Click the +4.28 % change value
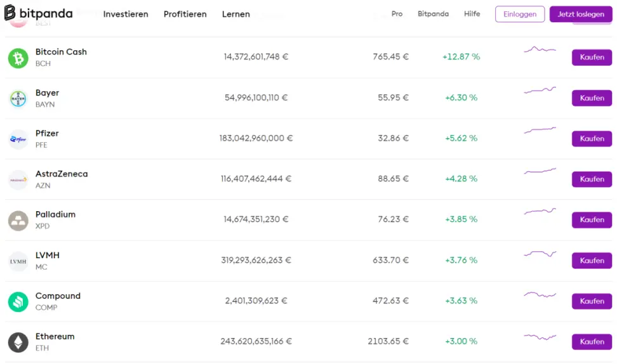The width and height of the screenshot is (617, 364). click(x=461, y=178)
